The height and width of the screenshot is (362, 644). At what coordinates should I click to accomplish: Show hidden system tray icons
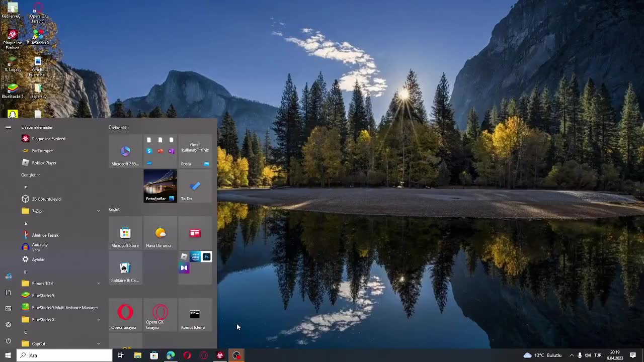click(572, 355)
